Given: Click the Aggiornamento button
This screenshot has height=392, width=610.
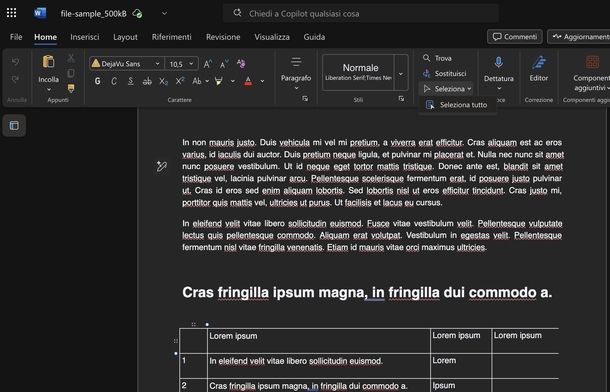Looking at the screenshot, I should point(579,37).
